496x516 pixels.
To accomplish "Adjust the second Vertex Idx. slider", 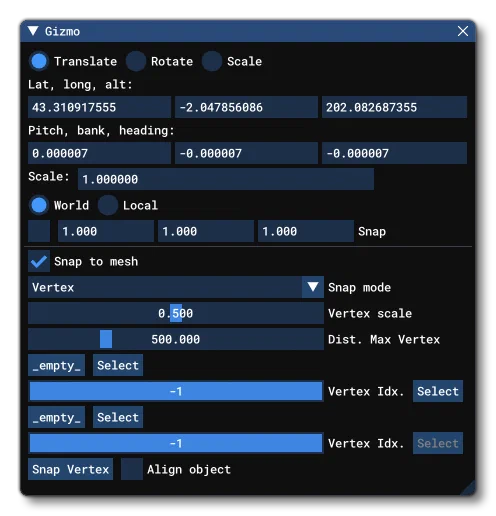I will (x=176, y=443).
